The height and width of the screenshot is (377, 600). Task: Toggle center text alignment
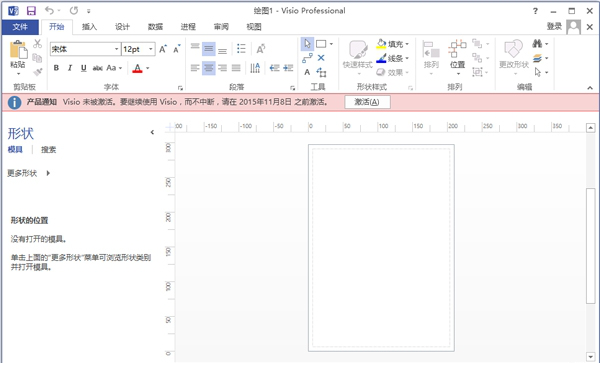pyautogui.click(x=209, y=68)
